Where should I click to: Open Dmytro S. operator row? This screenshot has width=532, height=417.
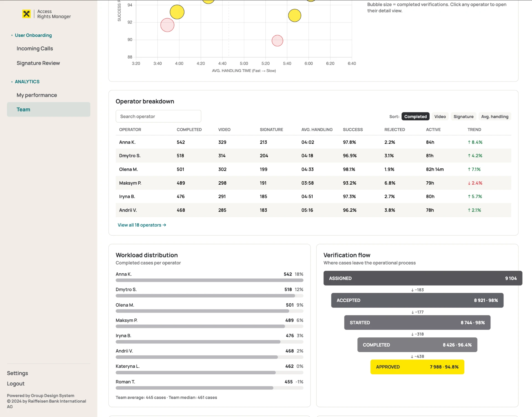(313, 156)
